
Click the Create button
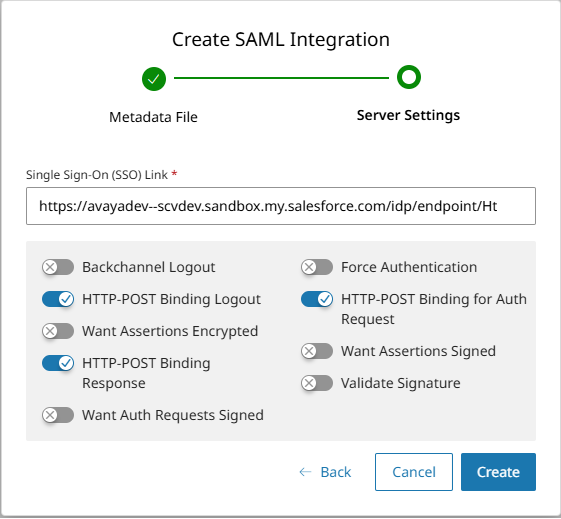498,472
